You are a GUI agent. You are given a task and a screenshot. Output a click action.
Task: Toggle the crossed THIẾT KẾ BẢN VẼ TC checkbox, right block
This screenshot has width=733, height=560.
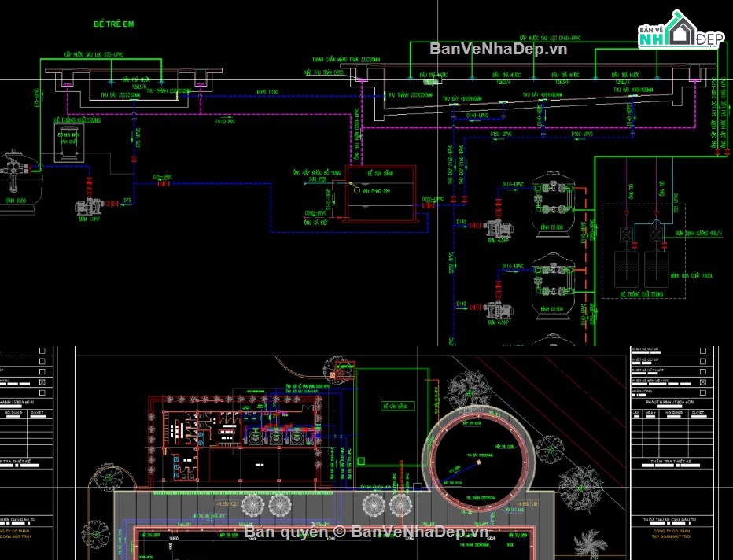[x=702, y=382]
